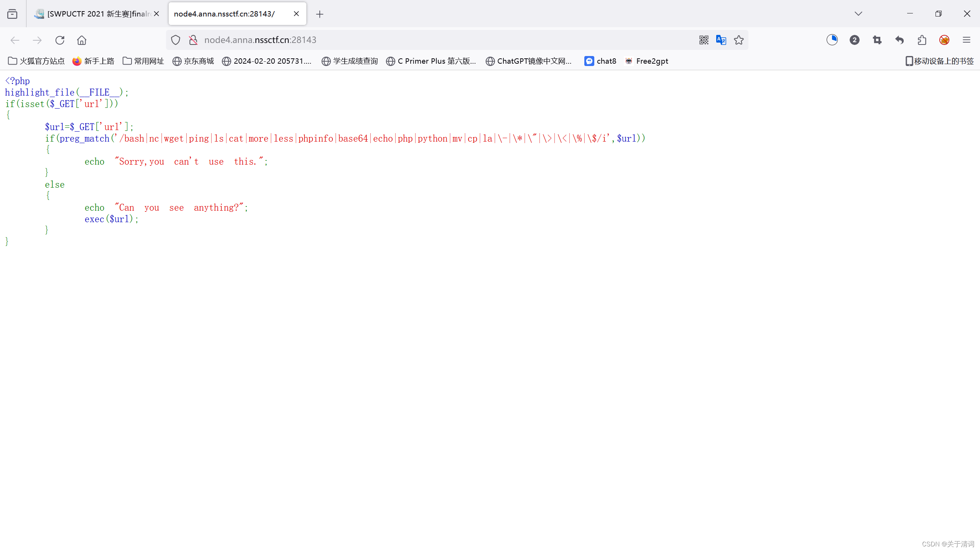The height and width of the screenshot is (551, 980).
Task: Click the reload page icon
Action: tap(60, 40)
